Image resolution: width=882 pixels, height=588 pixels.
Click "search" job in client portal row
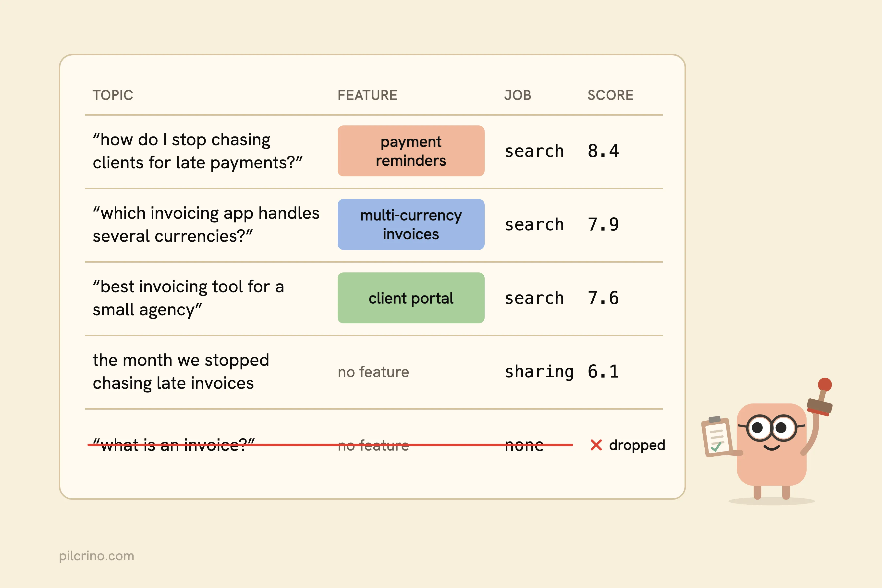[534, 298]
